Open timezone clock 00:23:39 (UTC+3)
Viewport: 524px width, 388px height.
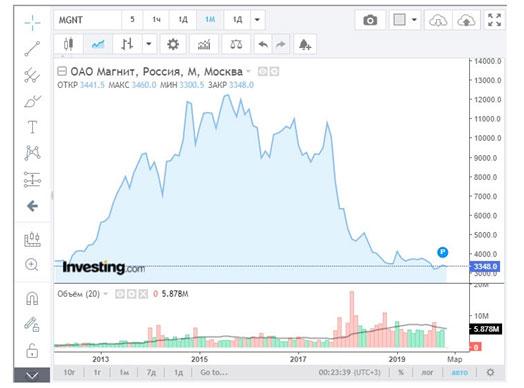point(349,372)
